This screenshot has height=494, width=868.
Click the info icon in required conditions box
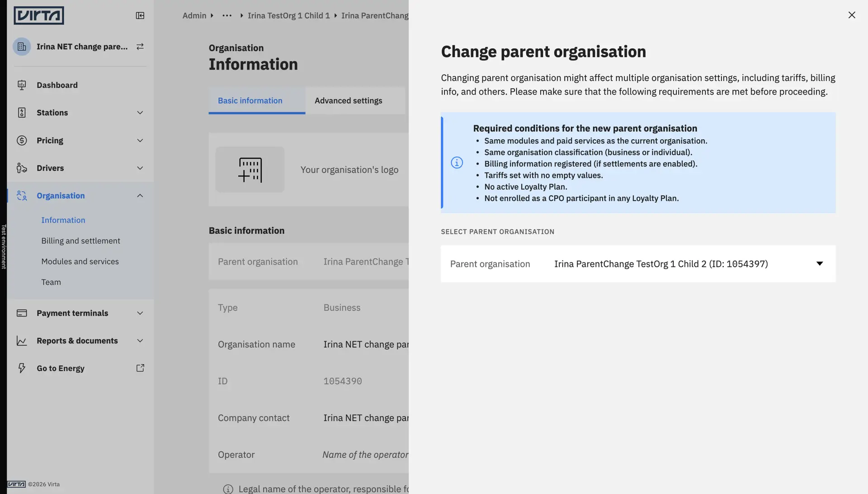click(457, 163)
